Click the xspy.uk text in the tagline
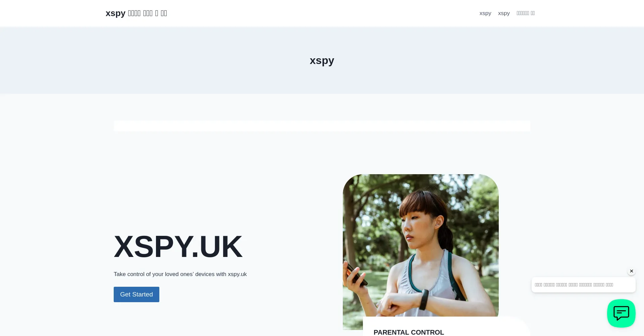 click(237, 274)
